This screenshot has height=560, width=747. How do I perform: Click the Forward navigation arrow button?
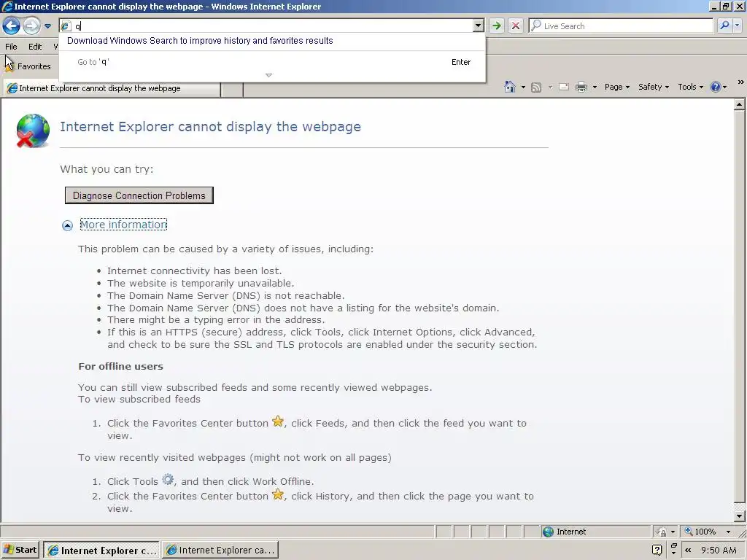32,26
